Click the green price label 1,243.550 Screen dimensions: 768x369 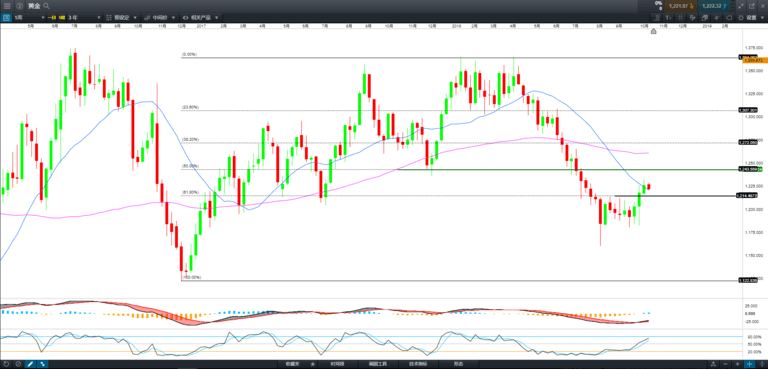pos(751,169)
